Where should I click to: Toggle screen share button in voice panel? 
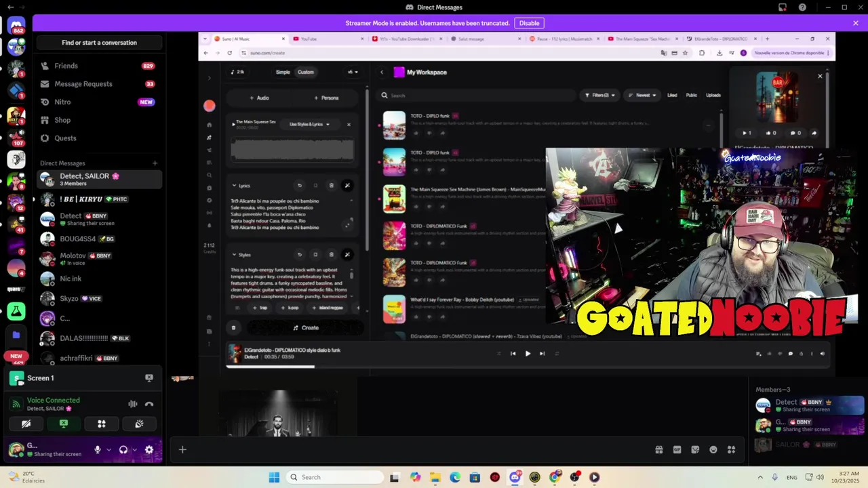pos(64,424)
